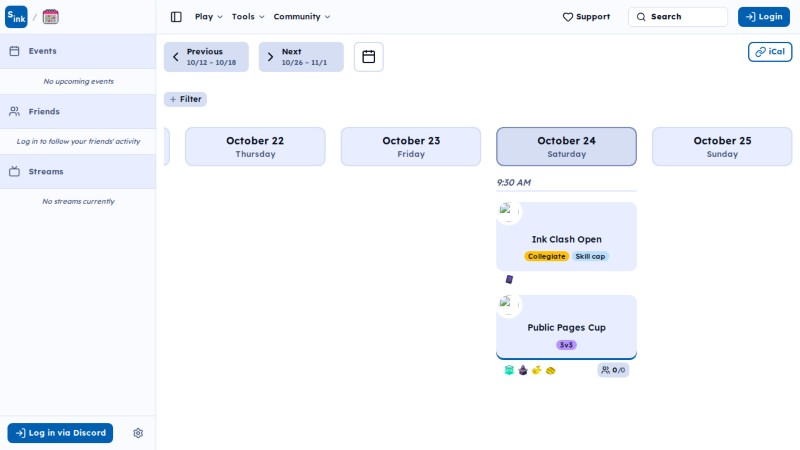Image resolution: width=800 pixels, height=450 pixels.
Task: Click the 3v3 tag
Action: click(566, 345)
